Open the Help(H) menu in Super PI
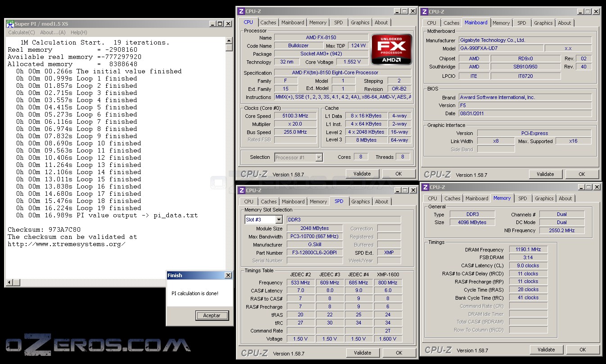This screenshot has height=364, width=606. pos(79,32)
